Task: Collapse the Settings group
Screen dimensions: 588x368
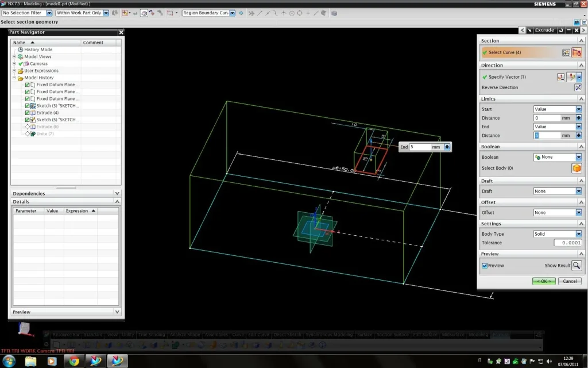Action: (x=581, y=224)
